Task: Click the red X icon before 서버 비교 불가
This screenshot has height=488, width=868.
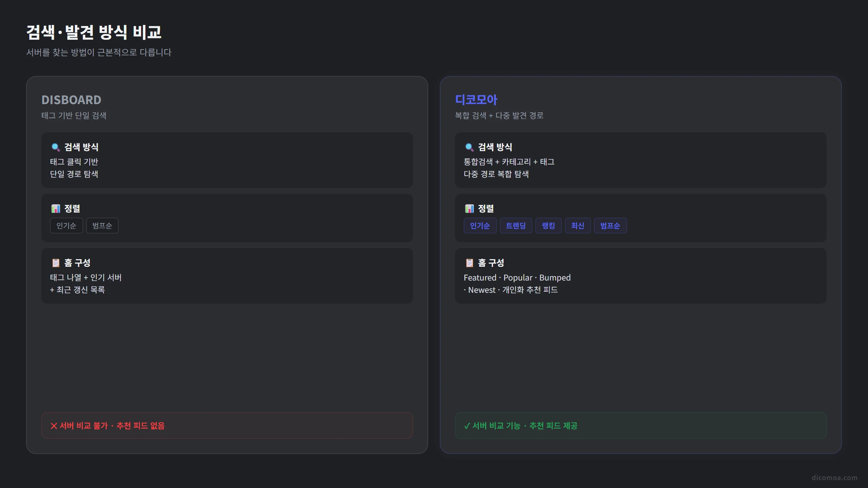Action: point(54,426)
